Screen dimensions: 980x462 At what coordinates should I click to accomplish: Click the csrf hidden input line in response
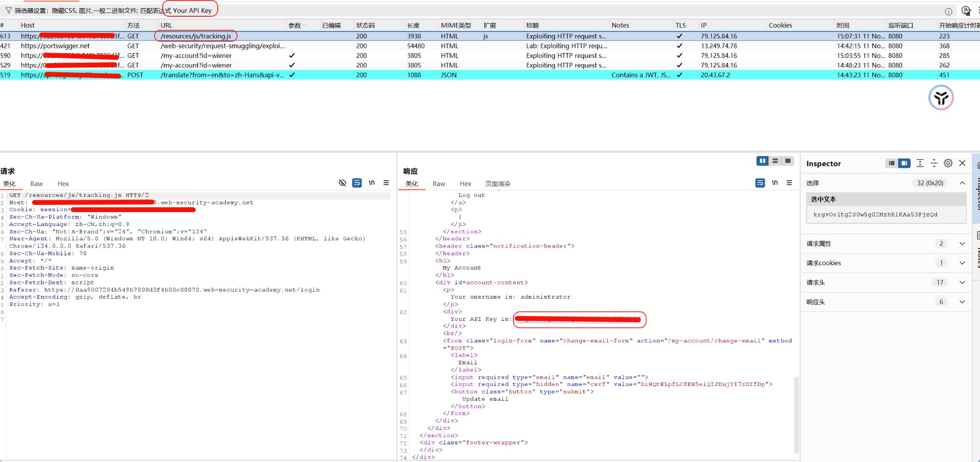click(x=612, y=384)
